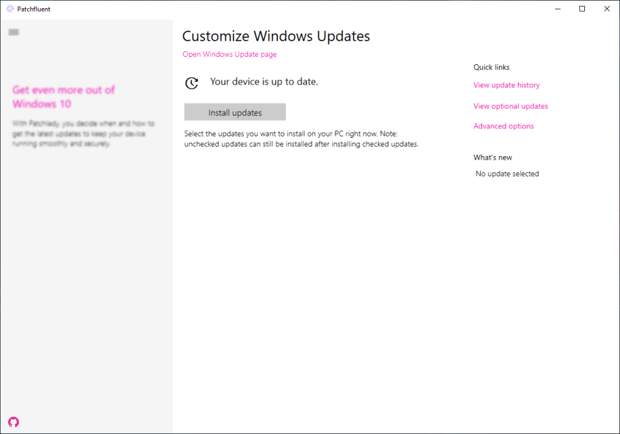The image size is (620, 434).
Task: Click the Customize Windows Updates title
Action: click(x=276, y=36)
